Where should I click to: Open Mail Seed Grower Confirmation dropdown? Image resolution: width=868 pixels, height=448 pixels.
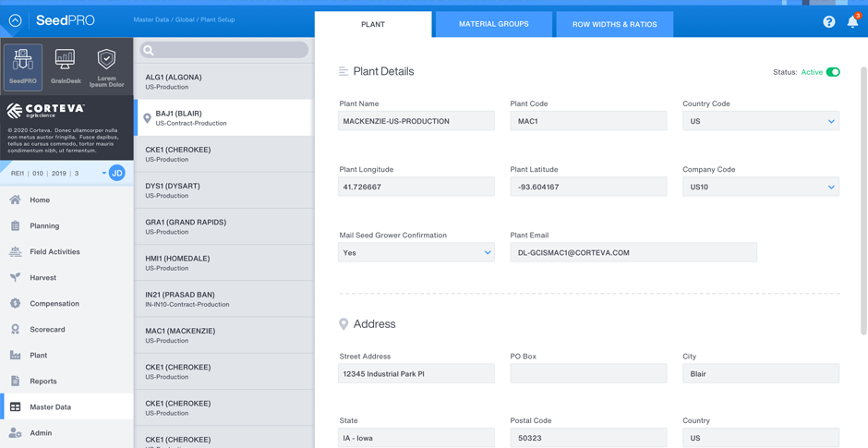[x=416, y=252]
